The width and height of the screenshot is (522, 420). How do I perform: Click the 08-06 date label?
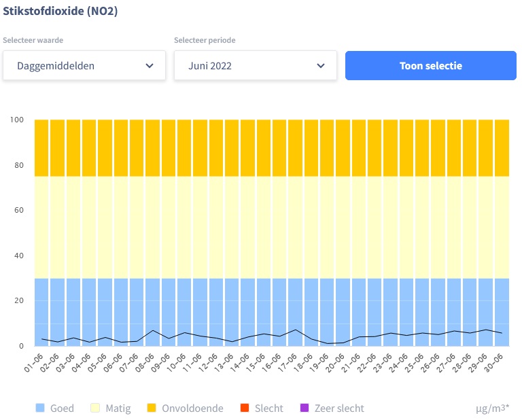point(145,363)
